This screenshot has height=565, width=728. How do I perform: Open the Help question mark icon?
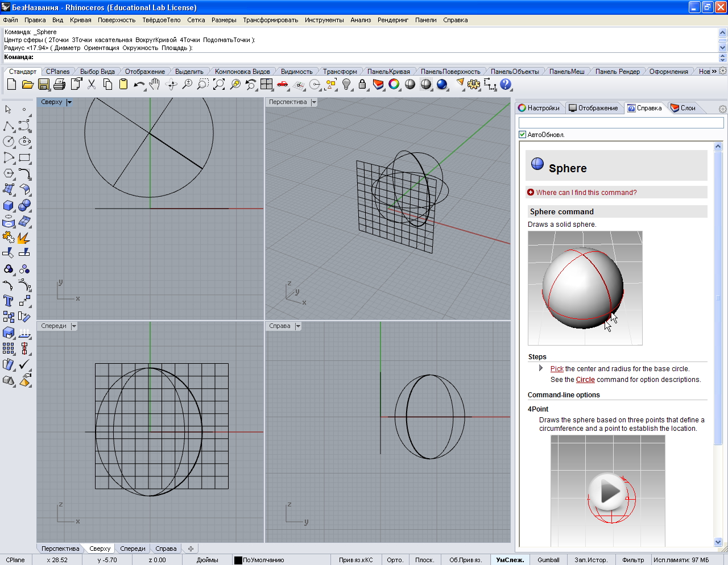click(x=506, y=85)
